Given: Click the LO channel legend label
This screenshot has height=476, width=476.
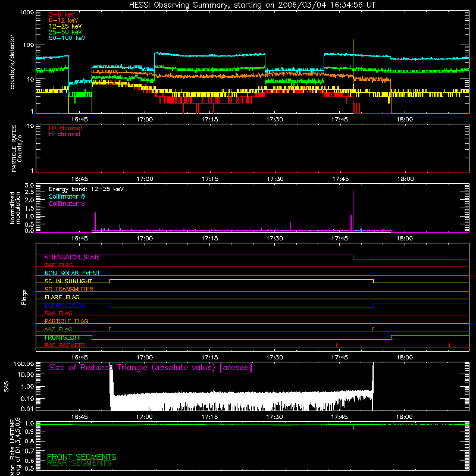Looking at the screenshot, I should [x=65, y=128].
